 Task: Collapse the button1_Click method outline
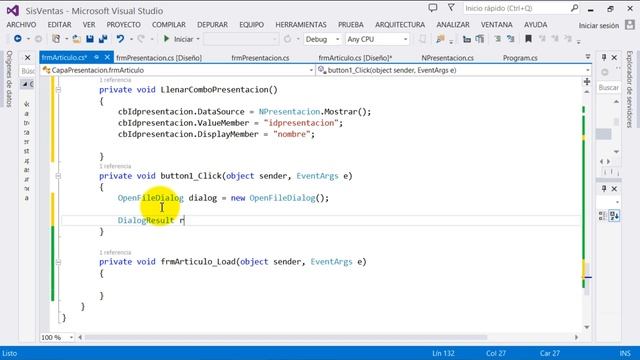[x=58, y=176]
